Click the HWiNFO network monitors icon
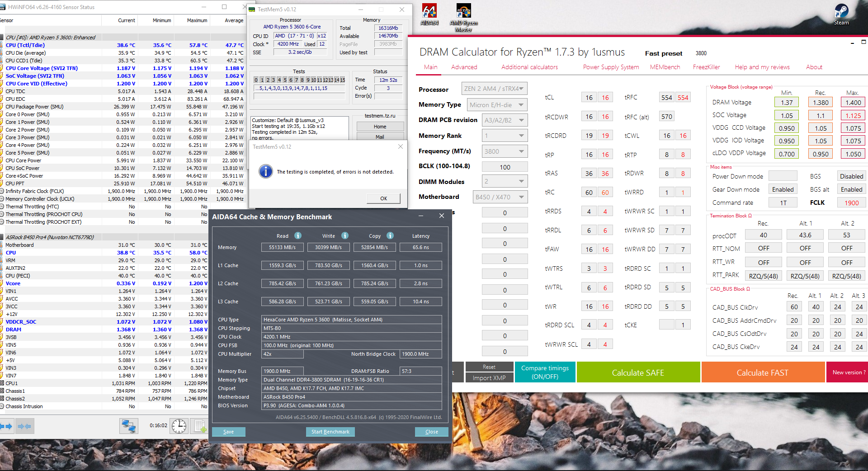Image resolution: width=868 pixels, height=471 pixels. click(129, 426)
